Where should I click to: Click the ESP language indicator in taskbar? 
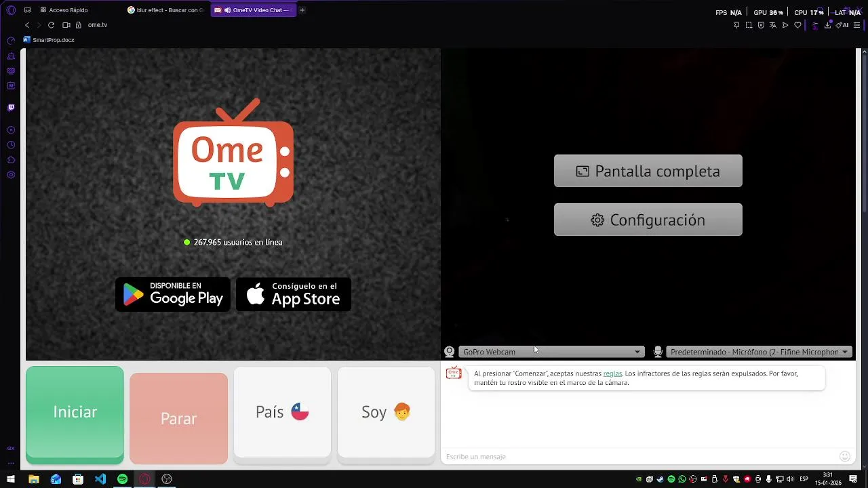tap(804, 479)
